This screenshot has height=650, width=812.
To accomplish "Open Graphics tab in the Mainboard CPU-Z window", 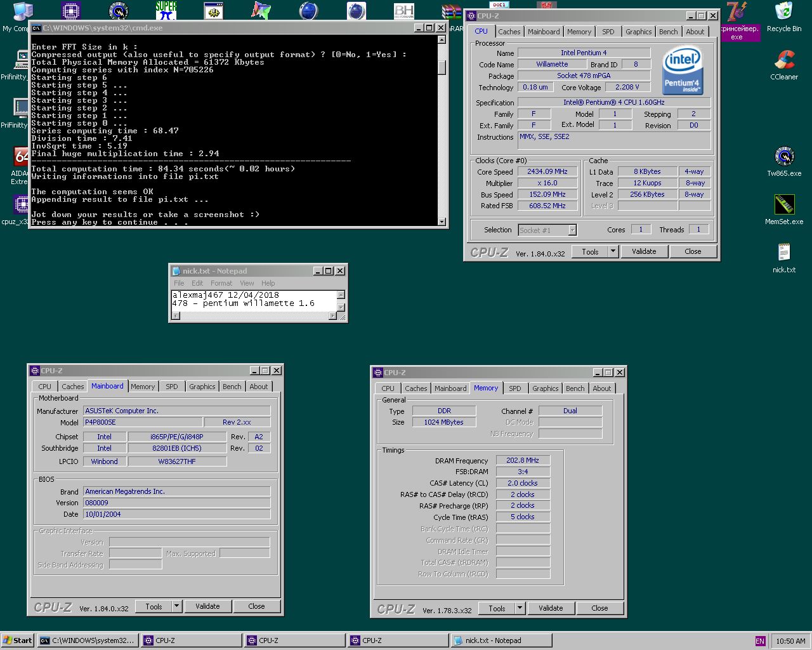I will click(202, 387).
